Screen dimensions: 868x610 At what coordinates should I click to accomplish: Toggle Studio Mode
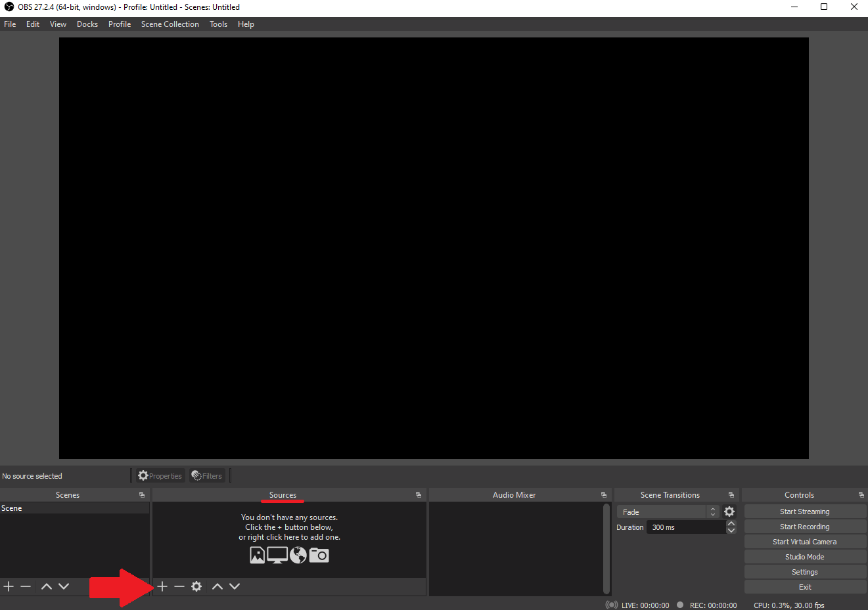click(x=805, y=557)
